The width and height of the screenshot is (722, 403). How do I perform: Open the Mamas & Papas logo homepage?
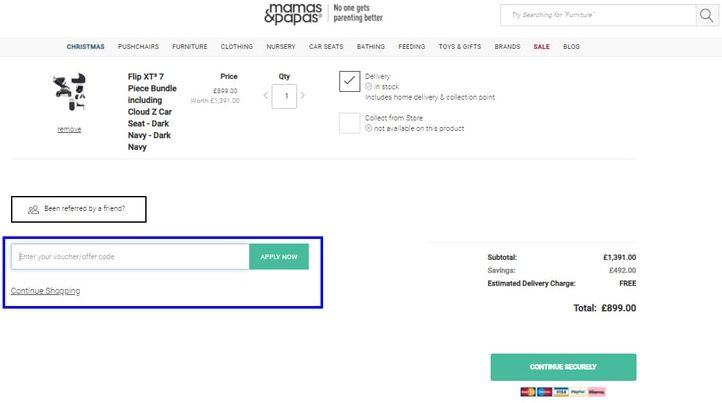pos(293,14)
